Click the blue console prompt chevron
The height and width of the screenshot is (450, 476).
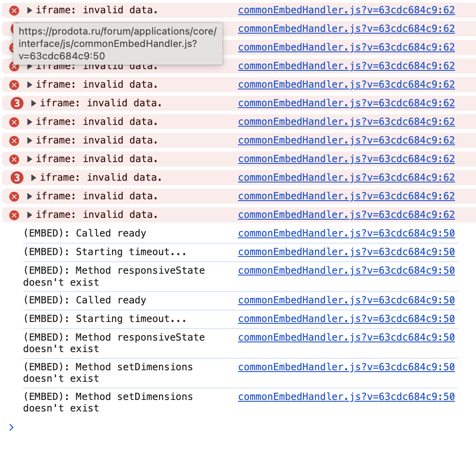pos(12,427)
